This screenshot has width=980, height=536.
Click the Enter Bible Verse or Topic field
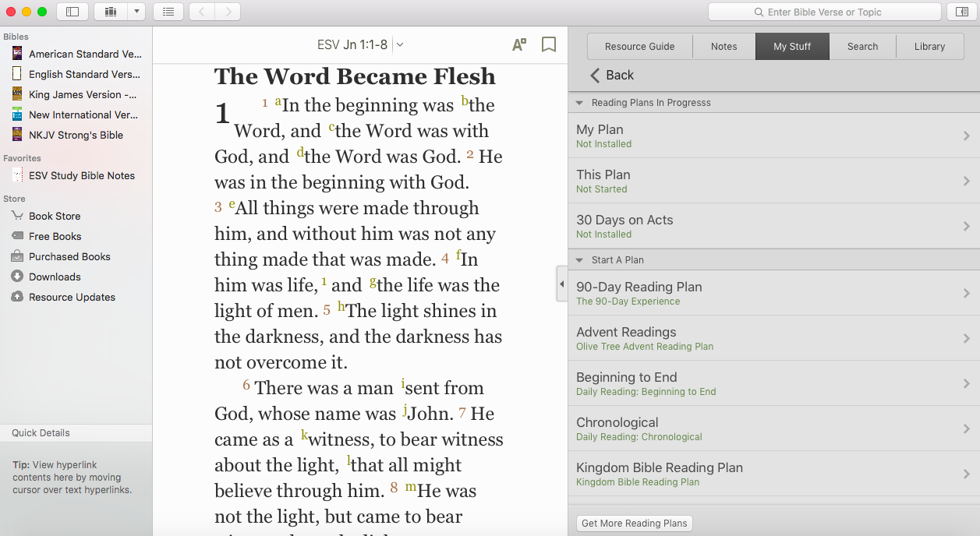824,12
